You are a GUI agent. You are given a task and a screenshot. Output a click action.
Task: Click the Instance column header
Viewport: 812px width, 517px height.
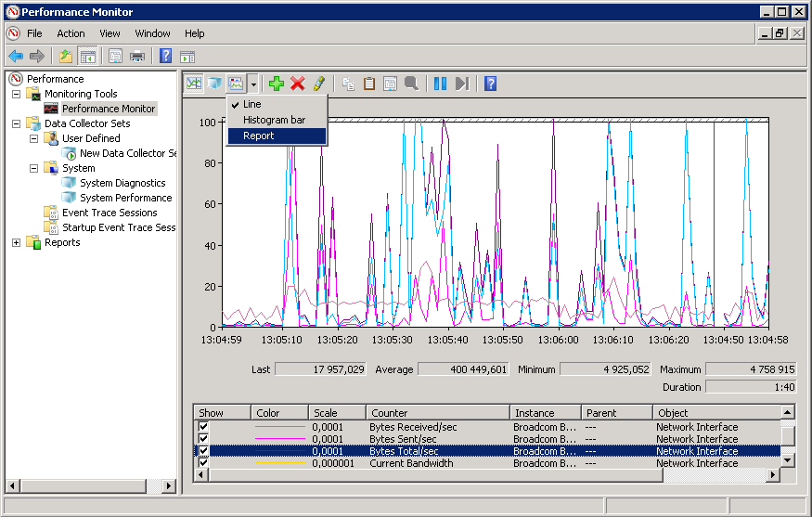pos(546,413)
